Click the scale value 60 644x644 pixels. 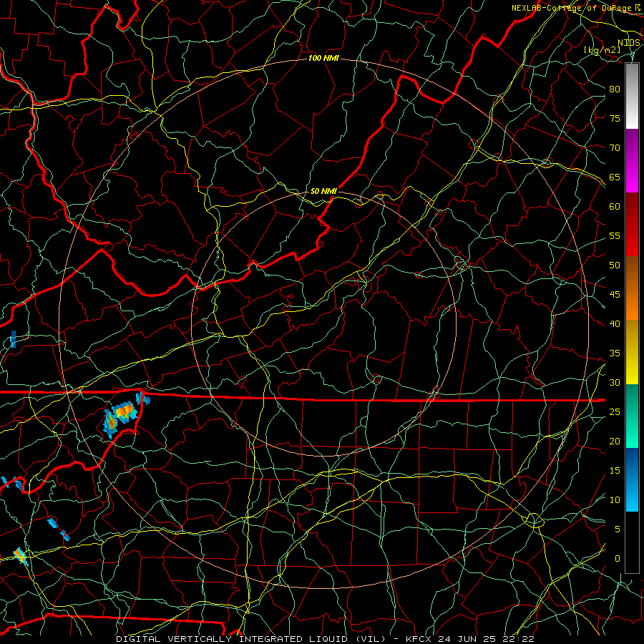[x=615, y=207]
